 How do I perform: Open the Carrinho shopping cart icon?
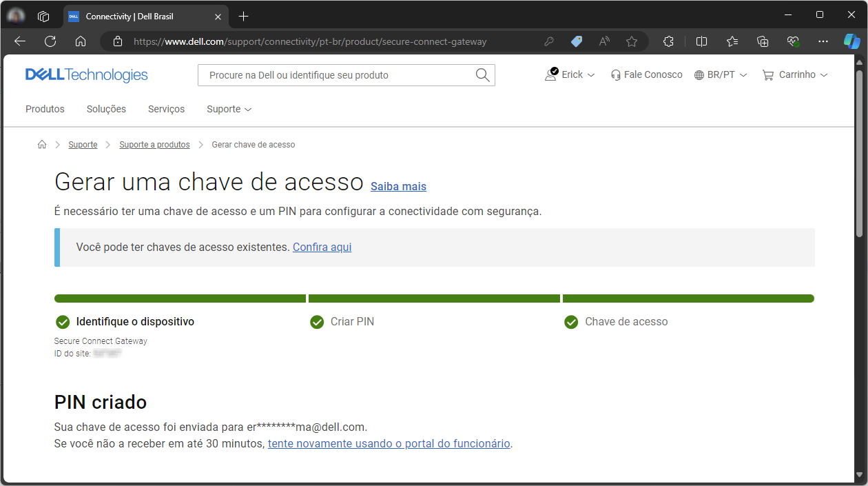(x=767, y=74)
